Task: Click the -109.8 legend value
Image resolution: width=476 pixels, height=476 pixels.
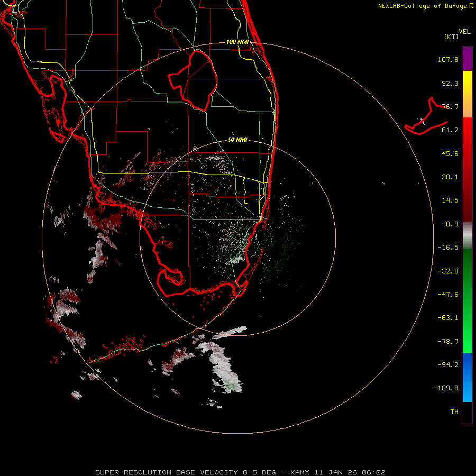Action: pyautogui.click(x=446, y=388)
